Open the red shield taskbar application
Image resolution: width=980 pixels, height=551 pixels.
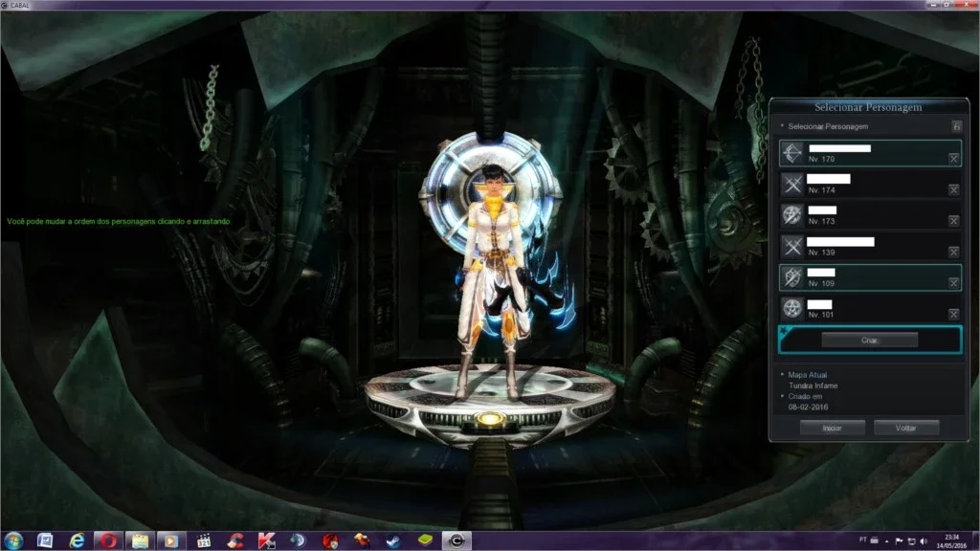coord(330,540)
